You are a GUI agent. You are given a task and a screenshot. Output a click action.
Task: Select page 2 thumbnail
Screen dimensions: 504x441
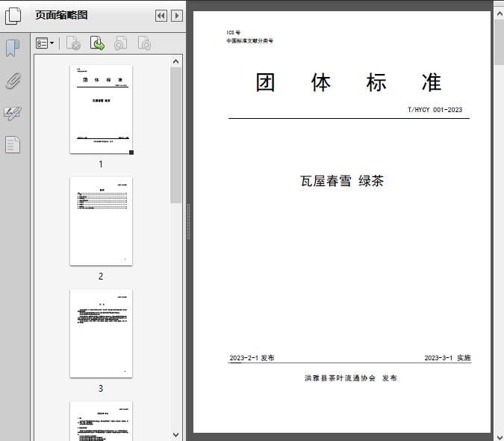coord(101,221)
